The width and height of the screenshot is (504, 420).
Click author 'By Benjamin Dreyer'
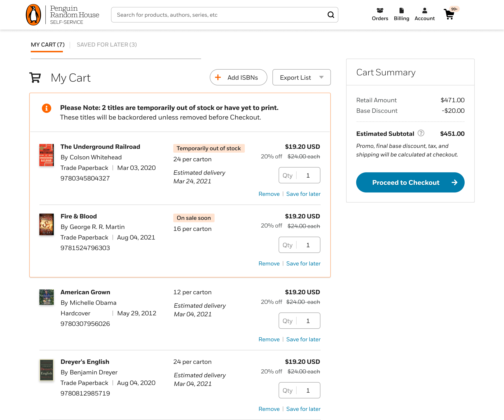[x=89, y=372]
